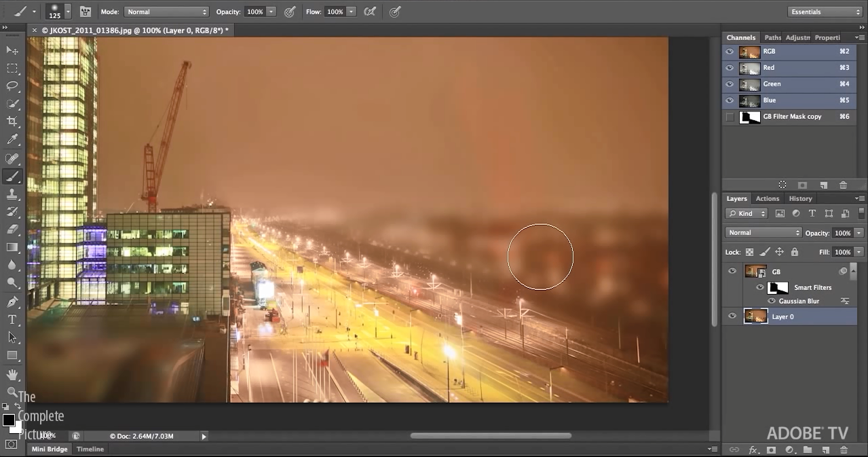Switch to the Paths tab

pyautogui.click(x=772, y=37)
